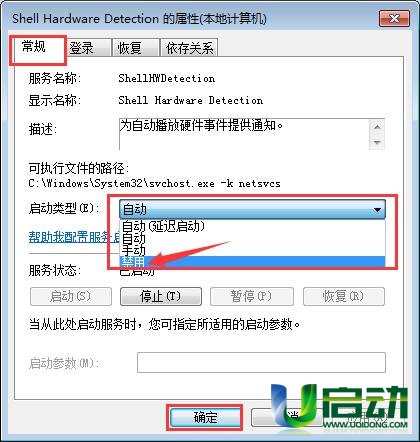Viewport: 420px width, 442px height.
Task: Expand the 启动类型 dropdown arrow
Action: [377, 210]
